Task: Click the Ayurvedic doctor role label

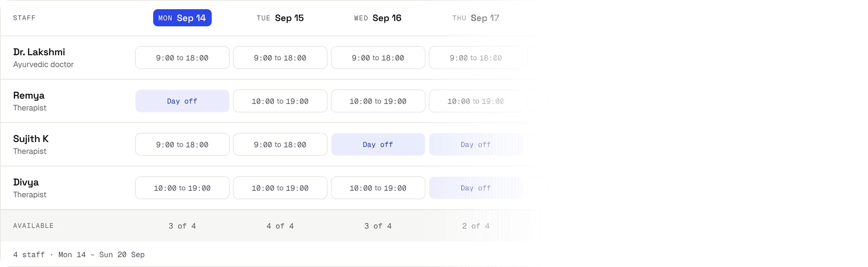Action: coord(43,64)
